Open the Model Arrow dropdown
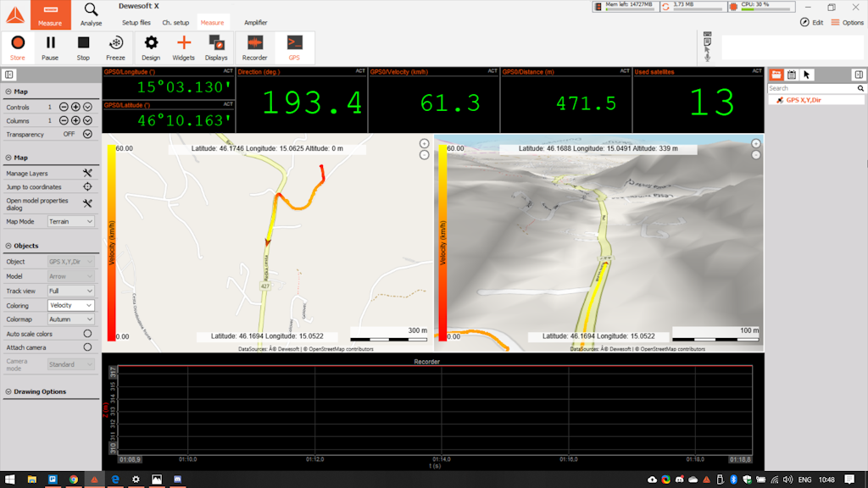This screenshot has width=868, height=488. pos(70,276)
